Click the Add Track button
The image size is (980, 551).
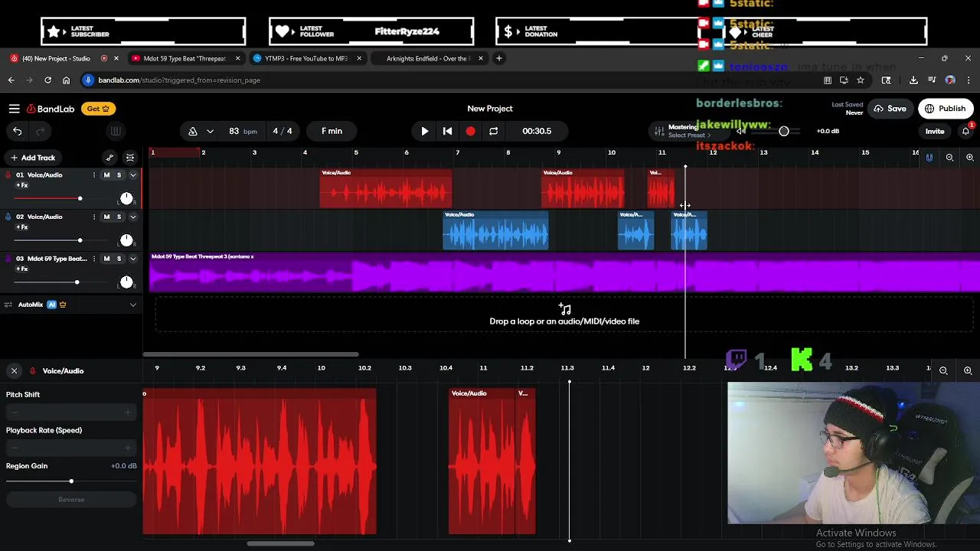point(33,158)
